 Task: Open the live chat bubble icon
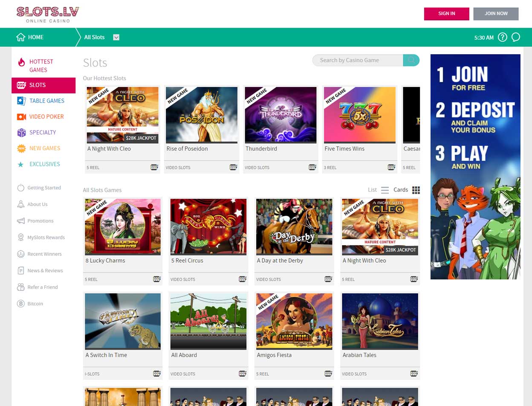pos(516,37)
